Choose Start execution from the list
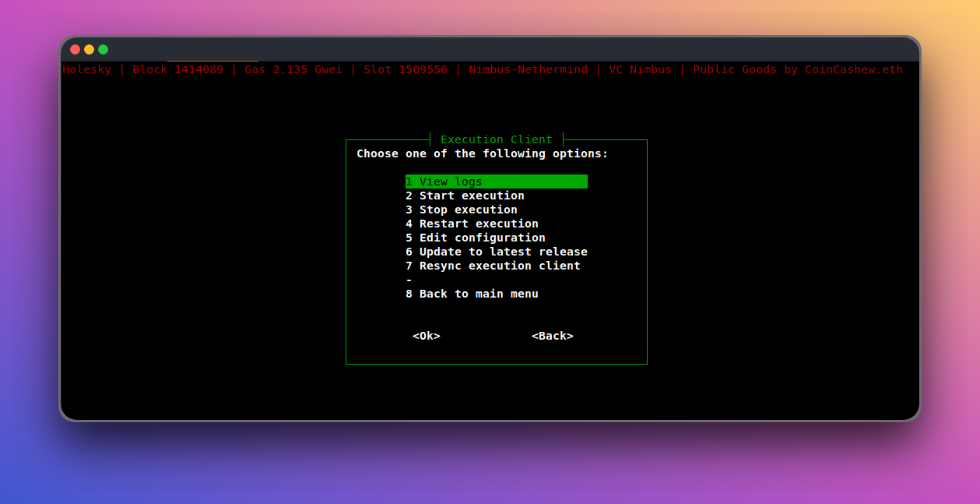980x504 pixels. click(x=465, y=196)
